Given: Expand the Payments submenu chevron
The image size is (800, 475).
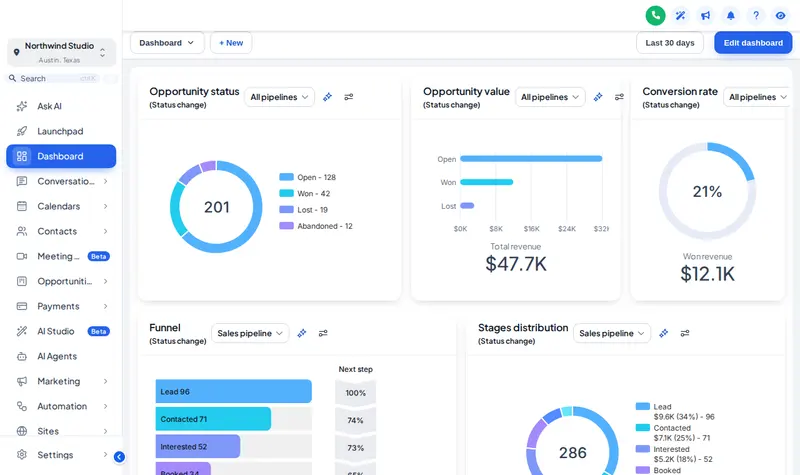Looking at the screenshot, I should pos(106,306).
